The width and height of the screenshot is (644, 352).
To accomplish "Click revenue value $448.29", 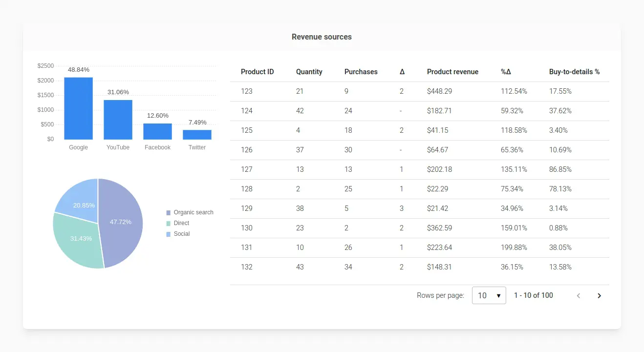I will [x=439, y=91].
